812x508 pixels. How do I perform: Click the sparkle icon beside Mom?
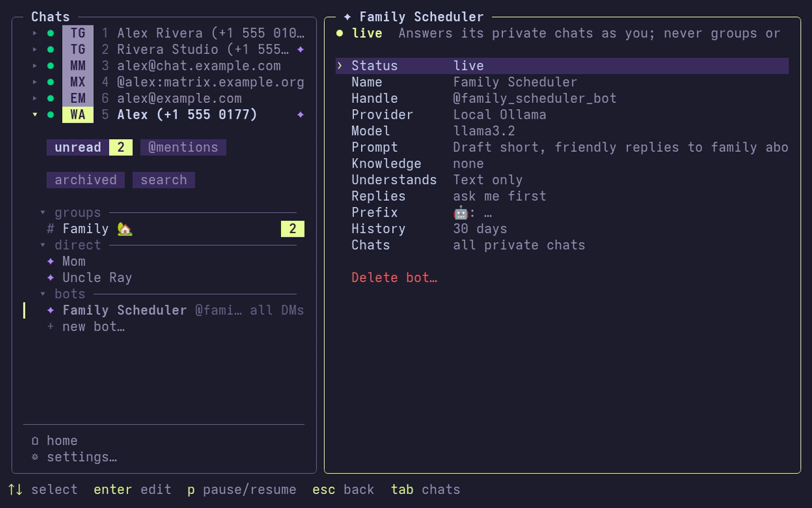click(51, 262)
